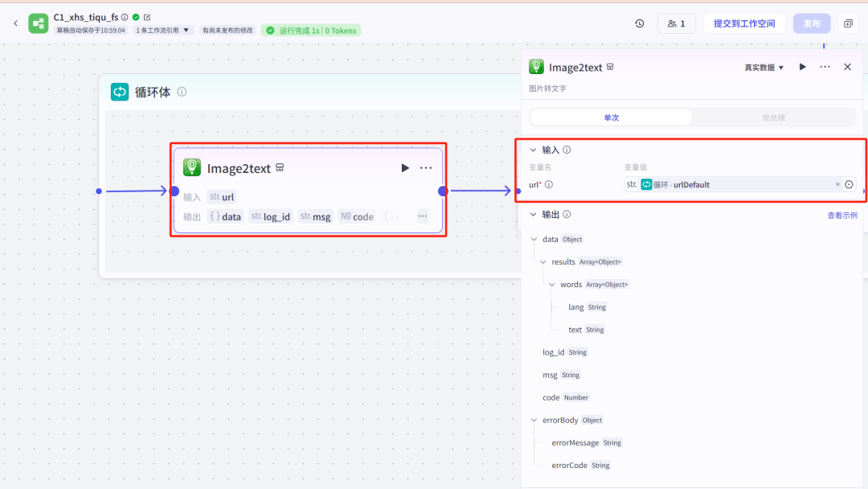Open the run history clock icon
This screenshot has height=489, width=868.
click(x=640, y=23)
